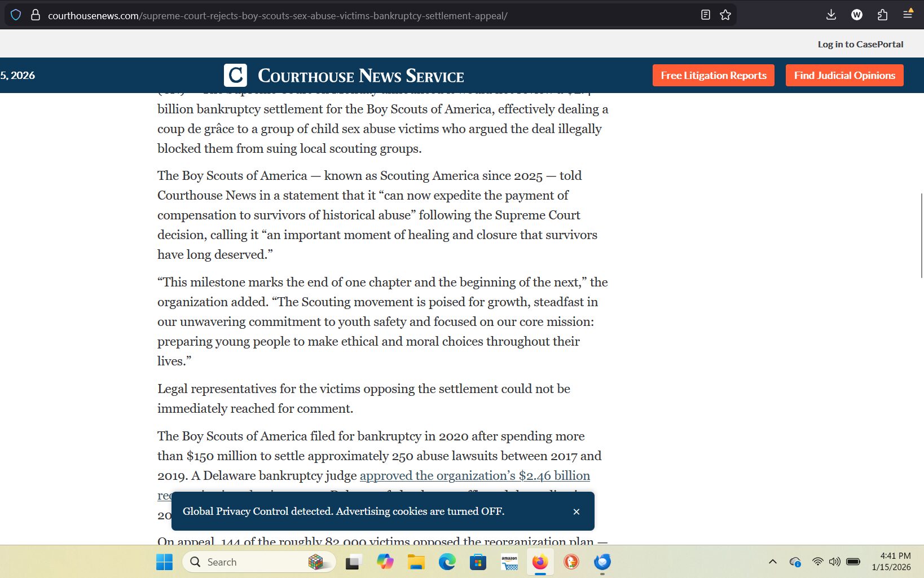The height and width of the screenshot is (578, 924).
Task: Open the Firefox application hamburger menu
Action: click(908, 15)
